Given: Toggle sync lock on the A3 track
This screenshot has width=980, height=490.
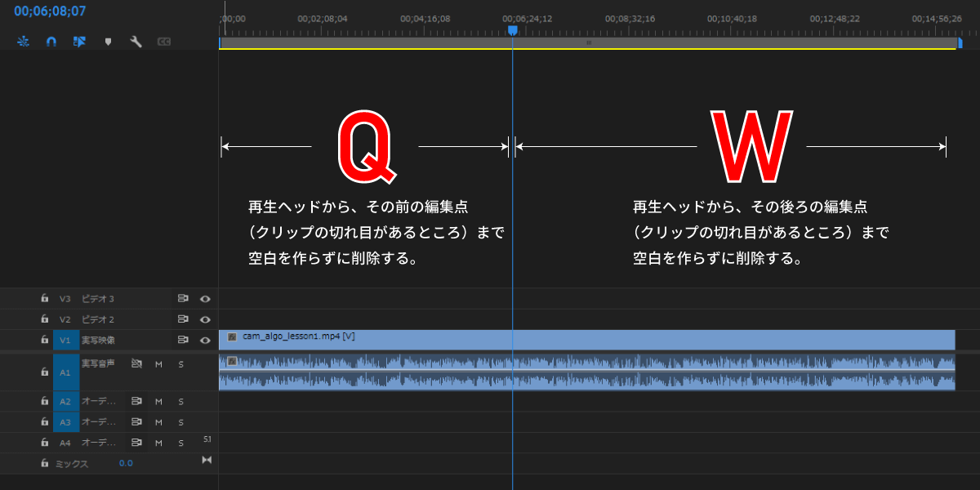Looking at the screenshot, I should [x=137, y=422].
